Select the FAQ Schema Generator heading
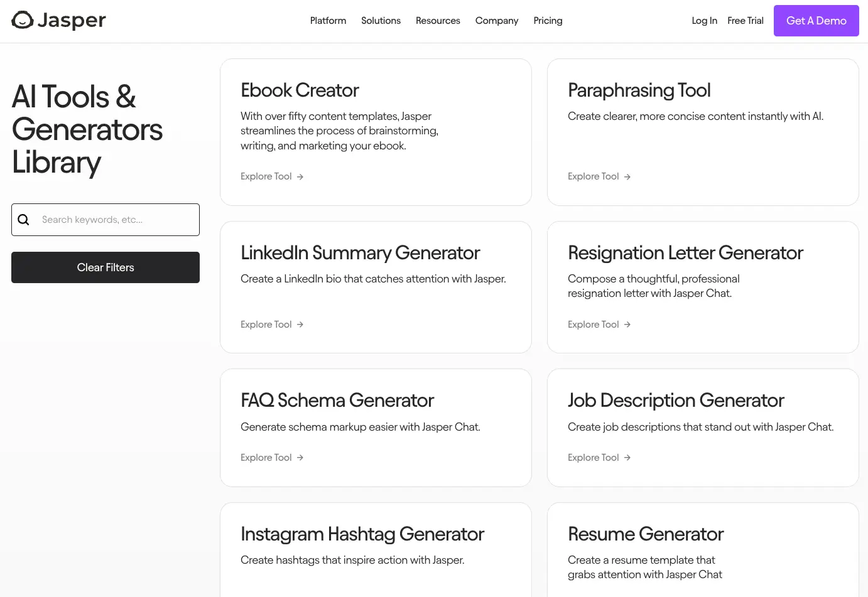This screenshot has height=597, width=868. point(337,401)
